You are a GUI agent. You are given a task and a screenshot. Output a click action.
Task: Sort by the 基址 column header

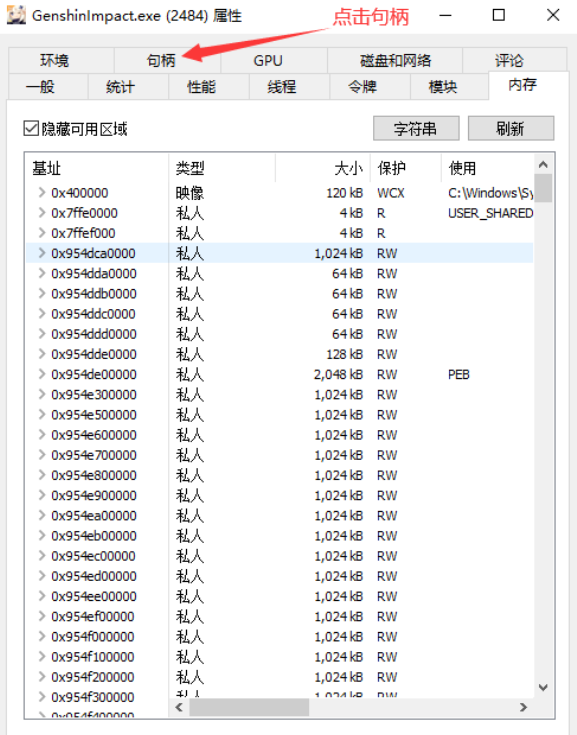pos(97,168)
